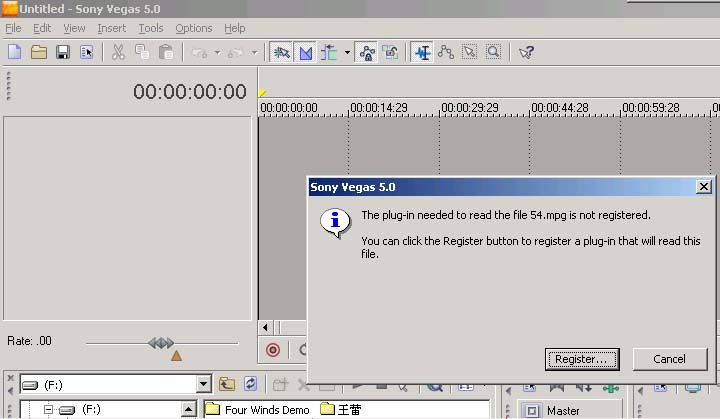This screenshot has width=720, height=419.
Task: Select the Zoom Edit tool magnifier
Action: [494, 52]
